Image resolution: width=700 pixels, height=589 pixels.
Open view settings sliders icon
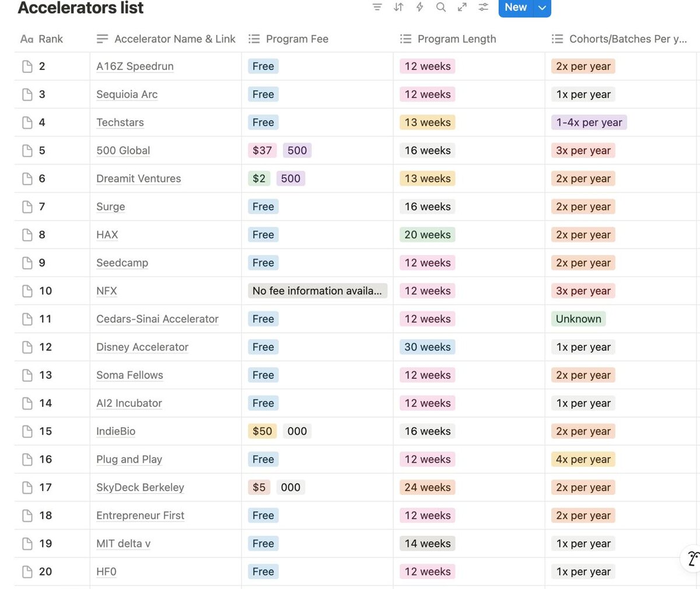[484, 7]
